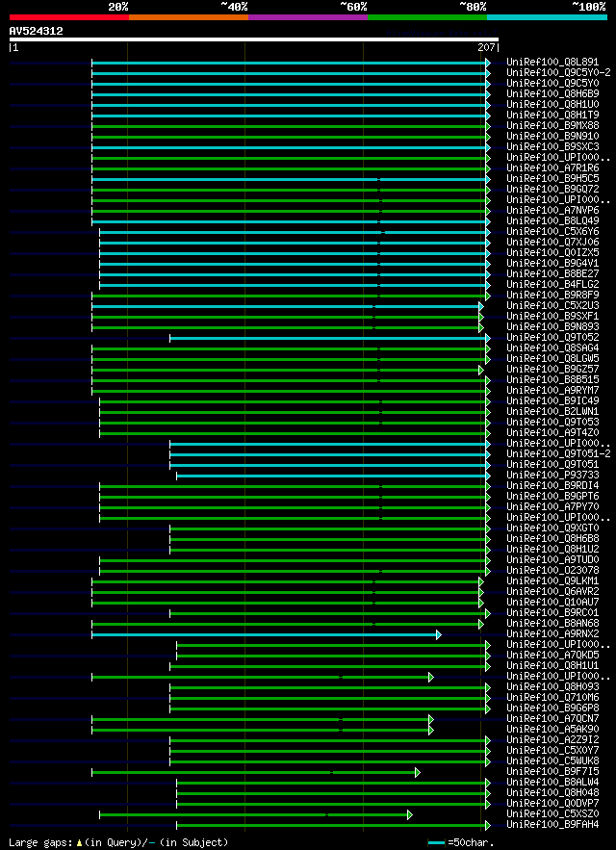
Task: Click the cyan ~100% identity legend segment
Action: coord(547,17)
